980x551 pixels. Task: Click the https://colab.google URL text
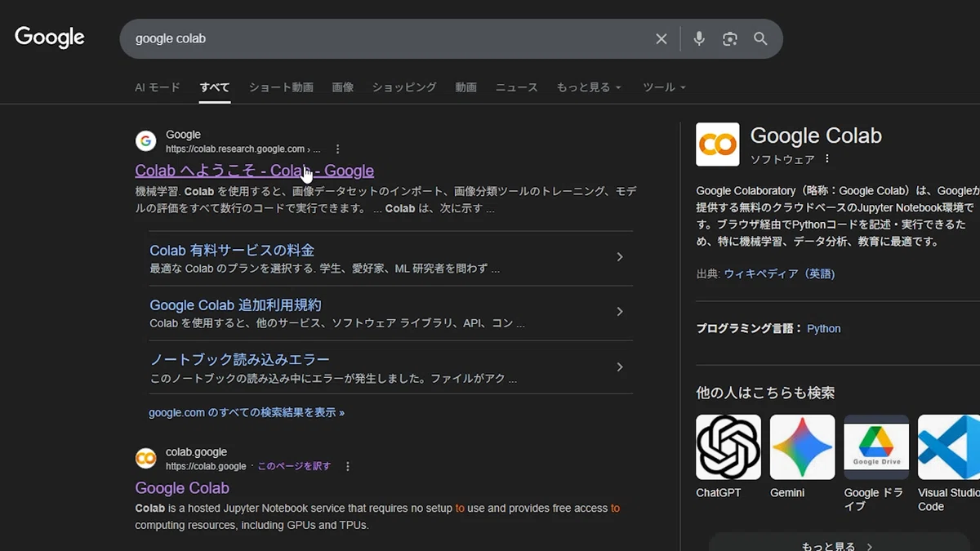[x=206, y=467]
